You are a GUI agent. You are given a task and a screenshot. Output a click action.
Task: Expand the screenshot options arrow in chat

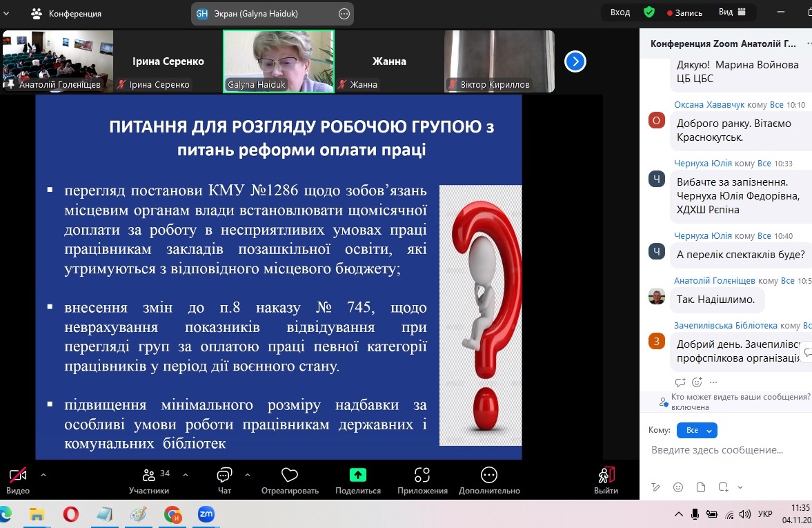click(740, 487)
